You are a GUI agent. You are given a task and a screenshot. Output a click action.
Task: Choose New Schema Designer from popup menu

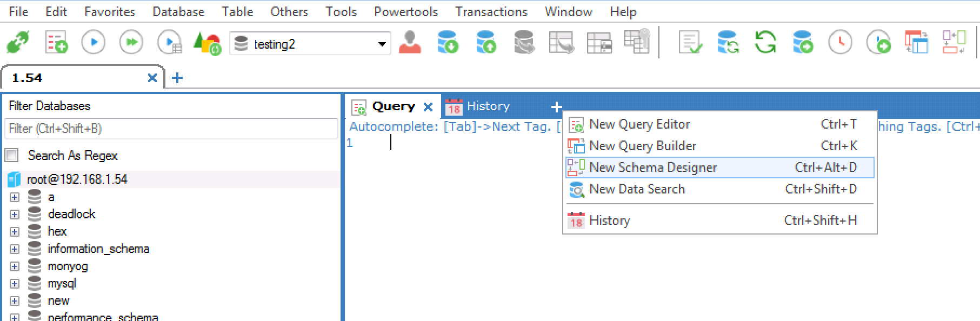pos(719,168)
